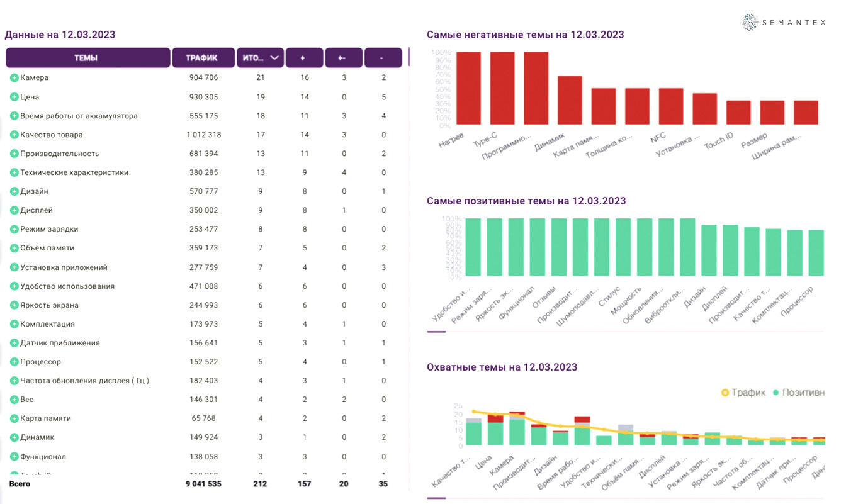Click the Функционал topic name
The width and height of the screenshot is (846, 504).
pos(43,457)
